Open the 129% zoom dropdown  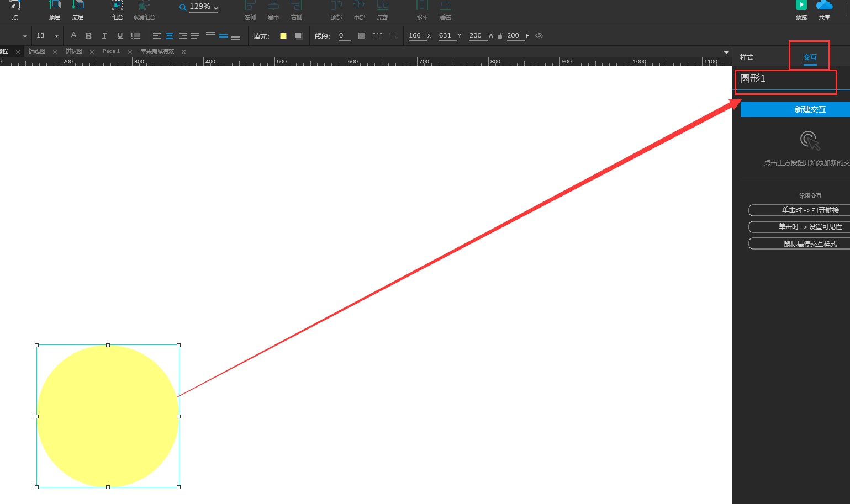point(204,7)
